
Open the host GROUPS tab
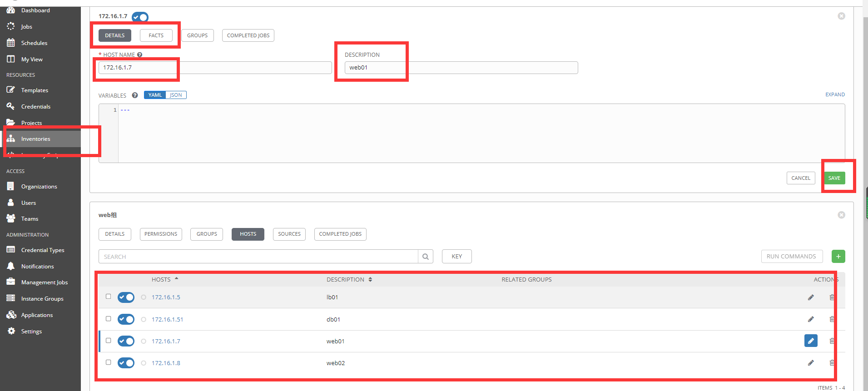pyautogui.click(x=198, y=35)
